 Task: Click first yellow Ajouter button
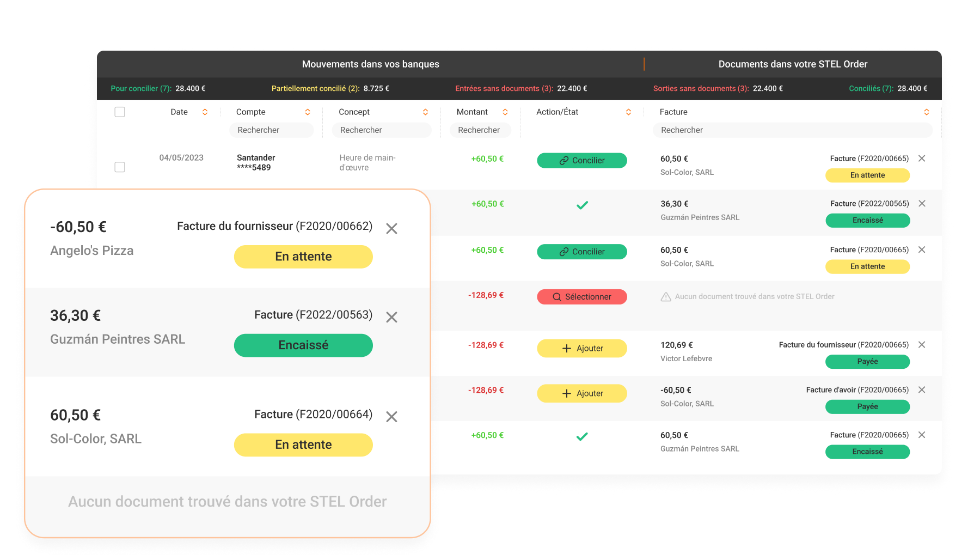(x=582, y=349)
